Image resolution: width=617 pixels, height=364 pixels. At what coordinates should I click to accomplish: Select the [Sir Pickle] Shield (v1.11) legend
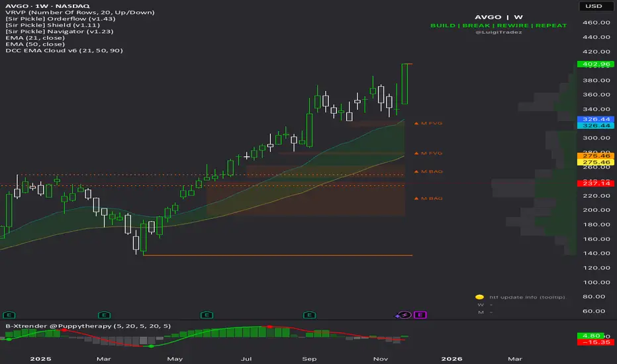[52, 24]
